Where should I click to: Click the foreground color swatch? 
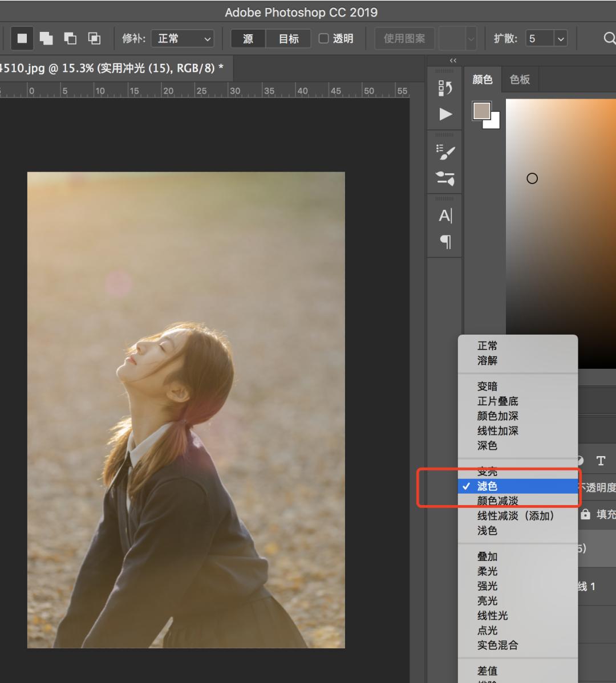[x=481, y=111]
